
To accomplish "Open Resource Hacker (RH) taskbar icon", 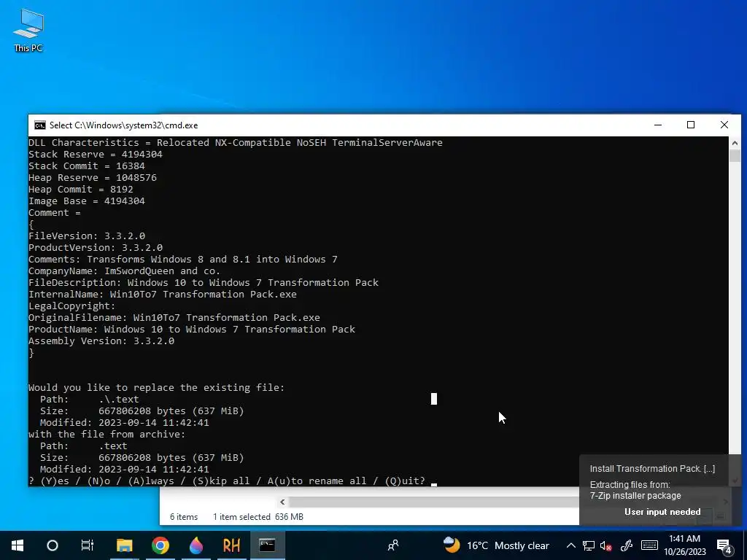I will click(x=231, y=545).
